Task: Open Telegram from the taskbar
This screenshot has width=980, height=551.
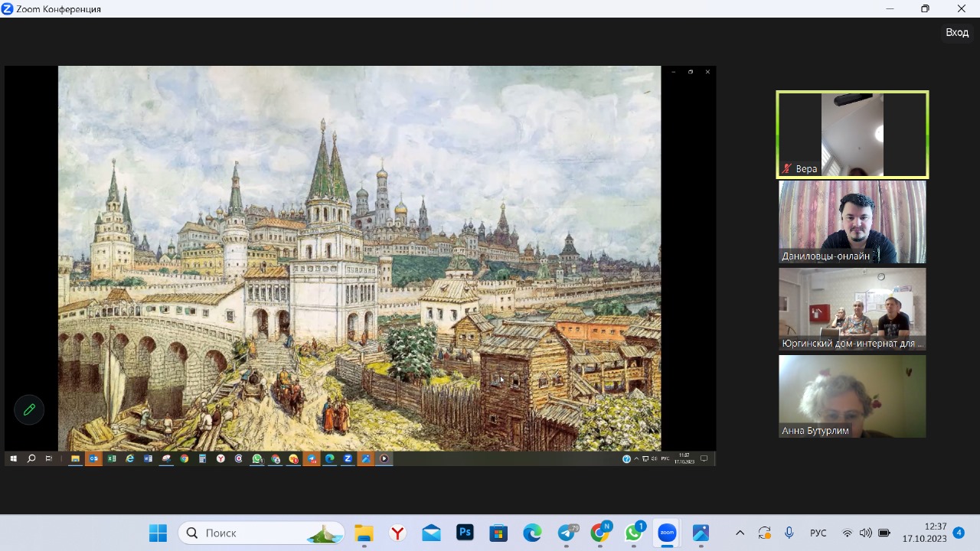Action: [567, 533]
